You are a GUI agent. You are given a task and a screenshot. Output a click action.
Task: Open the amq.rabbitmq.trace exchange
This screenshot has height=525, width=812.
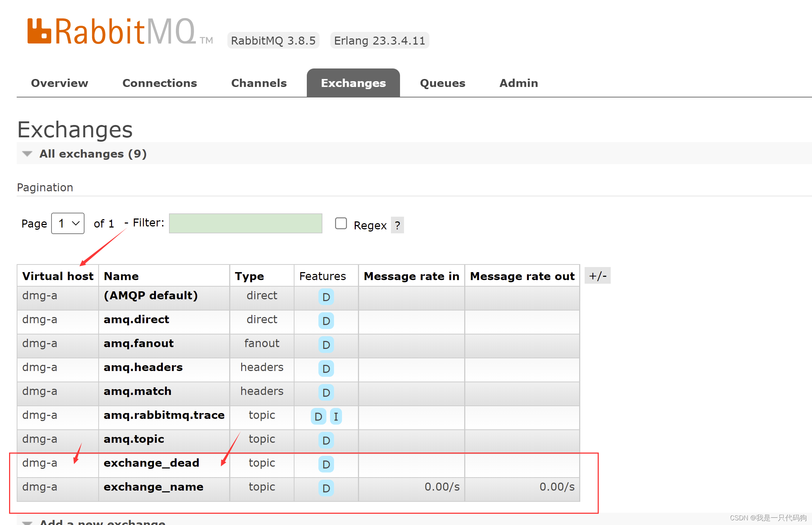point(164,415)
